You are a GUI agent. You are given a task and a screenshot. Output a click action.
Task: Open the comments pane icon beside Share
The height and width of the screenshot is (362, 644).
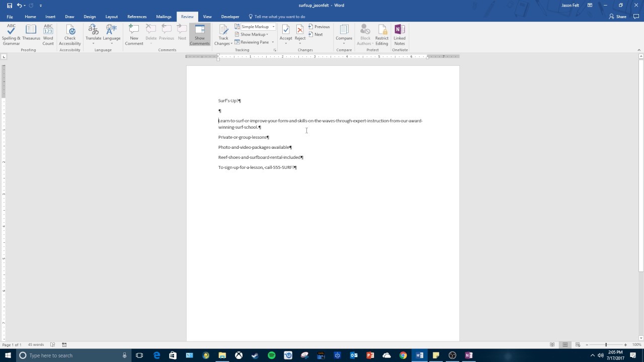(636, 17)
